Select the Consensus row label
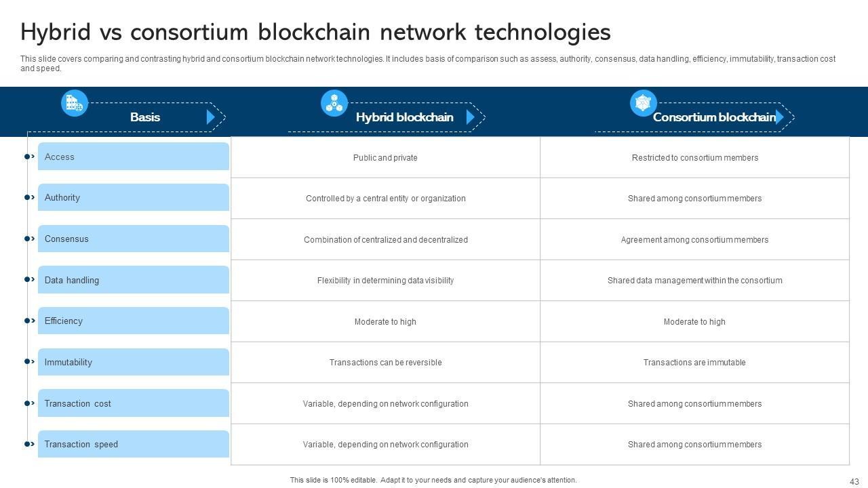The height and width of the screenshot is (488, 868). [133, 239]
